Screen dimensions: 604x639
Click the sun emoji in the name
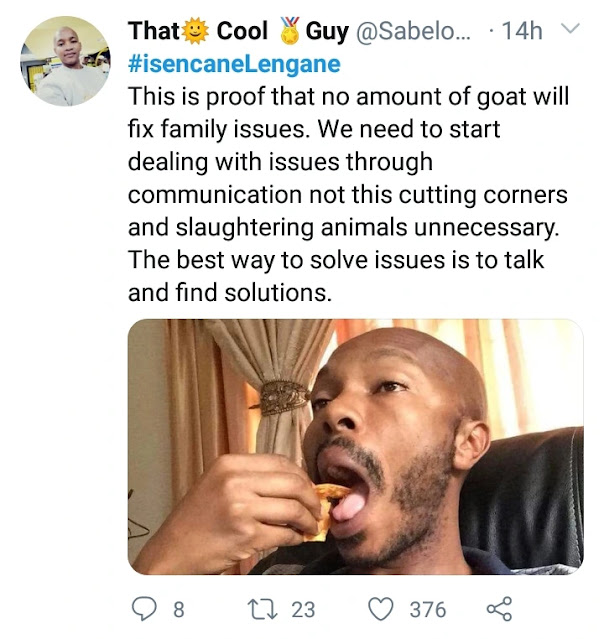pyautogui.click(x=195, y=31)
